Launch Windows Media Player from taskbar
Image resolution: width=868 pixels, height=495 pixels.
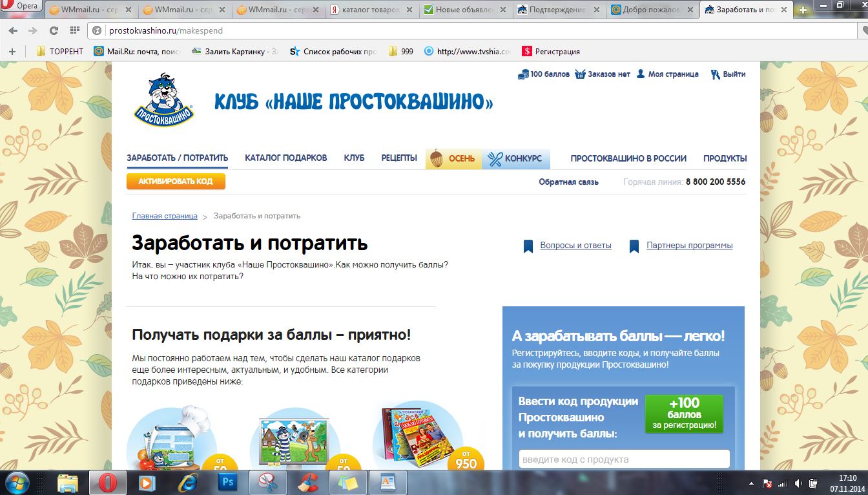[x=148, y=483]
